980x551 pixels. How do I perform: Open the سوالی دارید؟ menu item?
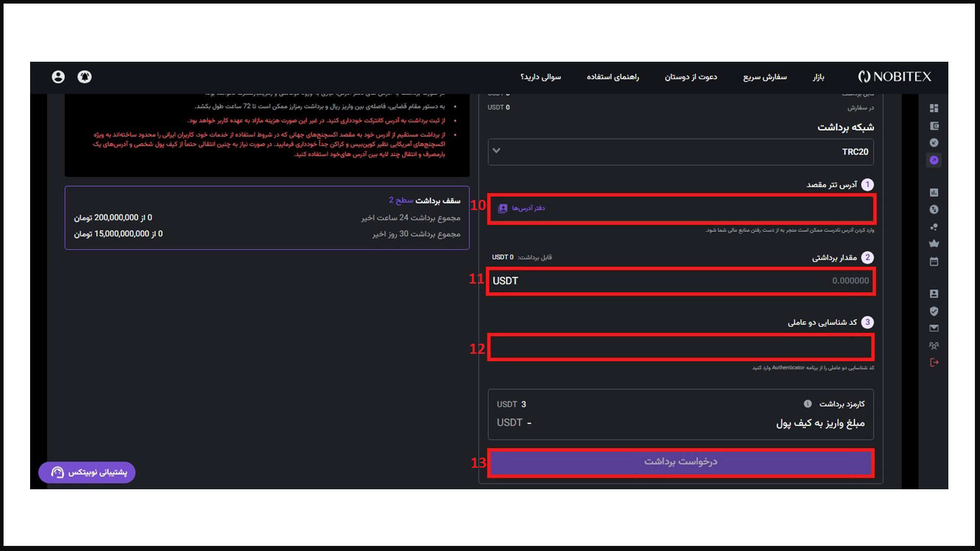541,77
